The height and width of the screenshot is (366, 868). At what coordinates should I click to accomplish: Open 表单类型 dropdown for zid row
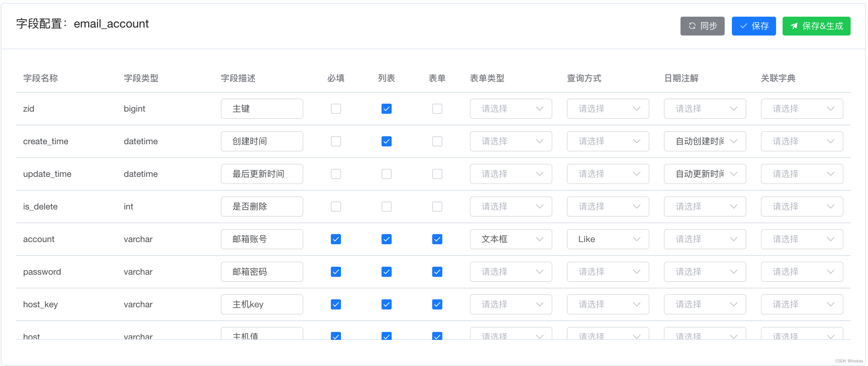tap(511, 109)
